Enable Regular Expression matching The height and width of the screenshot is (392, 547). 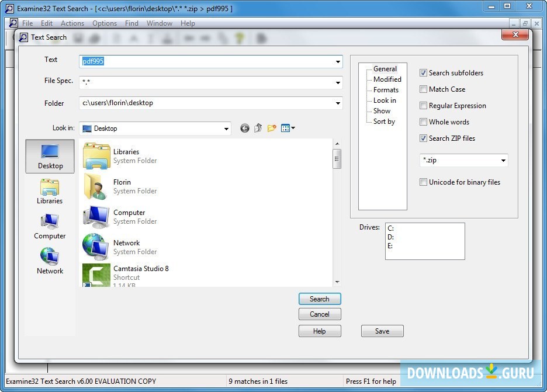click(x=423, y=105)
